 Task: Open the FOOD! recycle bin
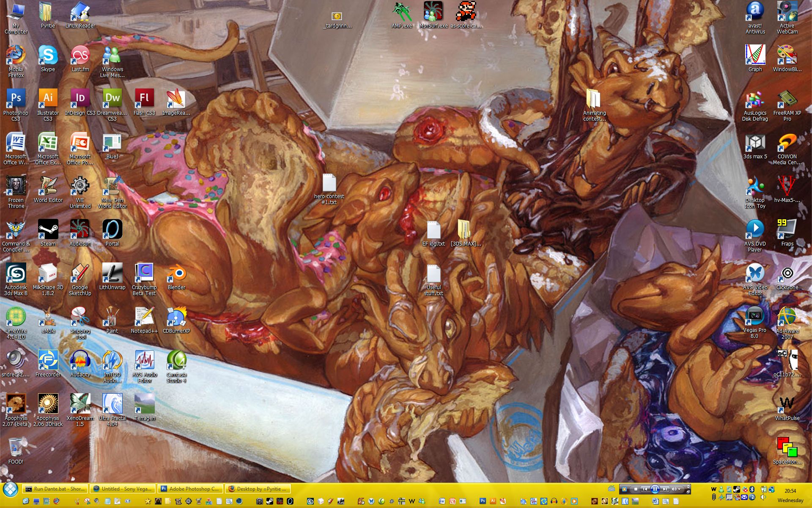click(x=16, y=450)
